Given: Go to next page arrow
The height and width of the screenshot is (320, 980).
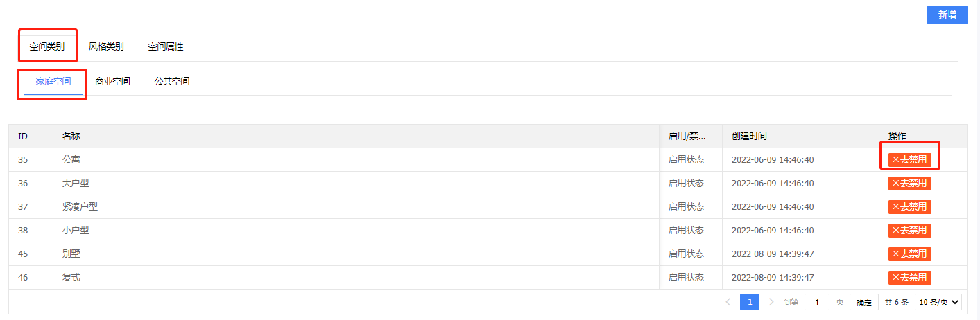Looking at the screenshot, I should [x=771, y=302].
